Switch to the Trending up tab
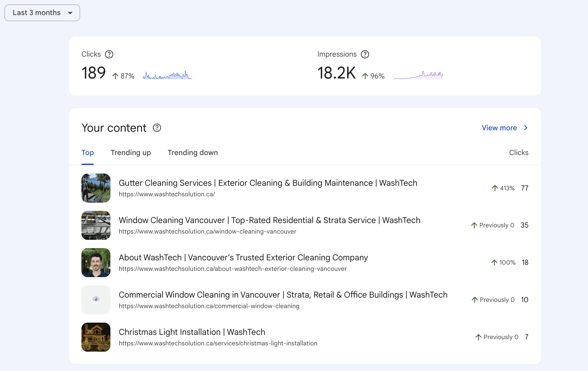Viewport: 588px width, 371px height. [x=131, y=153]
